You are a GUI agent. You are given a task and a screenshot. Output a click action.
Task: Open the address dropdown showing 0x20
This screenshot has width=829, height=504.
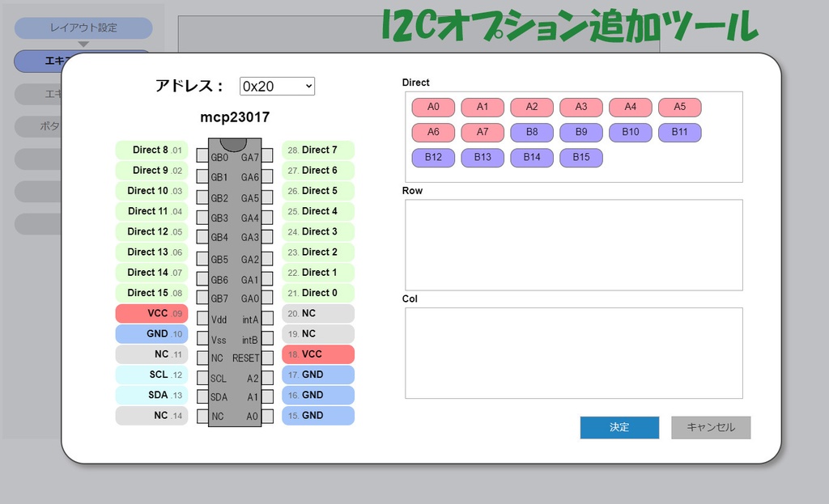pyautogui.click(x=277, y=86)
